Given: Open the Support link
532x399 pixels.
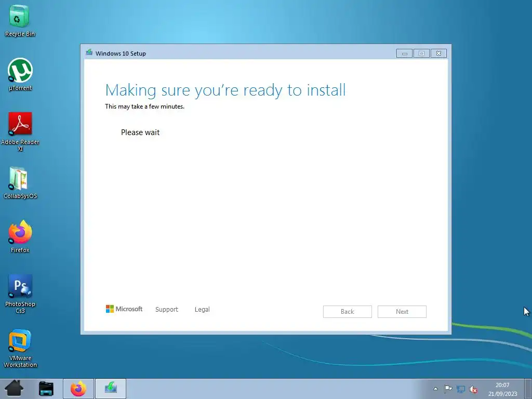Looking at the screenshot, I should (x=167, y=310).
